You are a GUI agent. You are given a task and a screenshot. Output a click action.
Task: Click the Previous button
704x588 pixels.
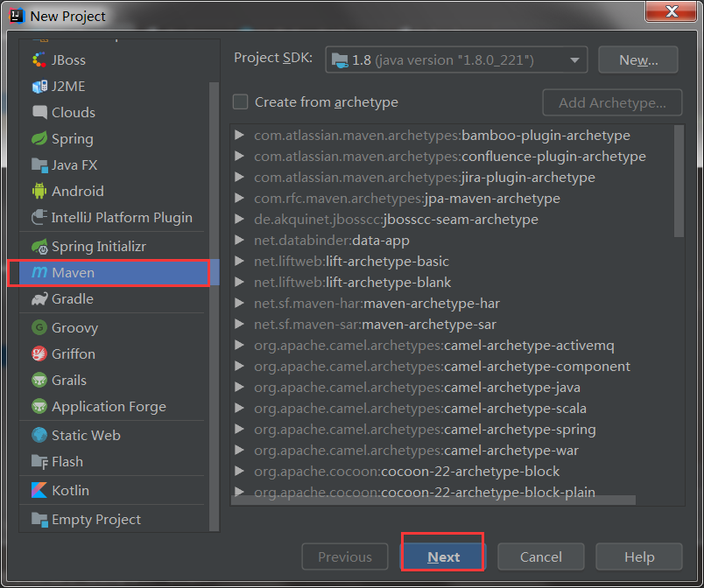[345, 556]
